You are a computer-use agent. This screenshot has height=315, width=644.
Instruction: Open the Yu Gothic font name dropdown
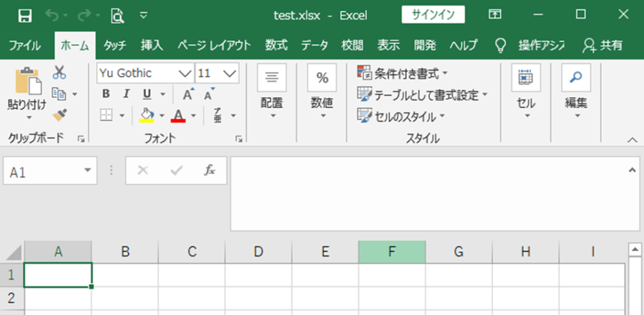pyautogui.click(x=186, y=74)
